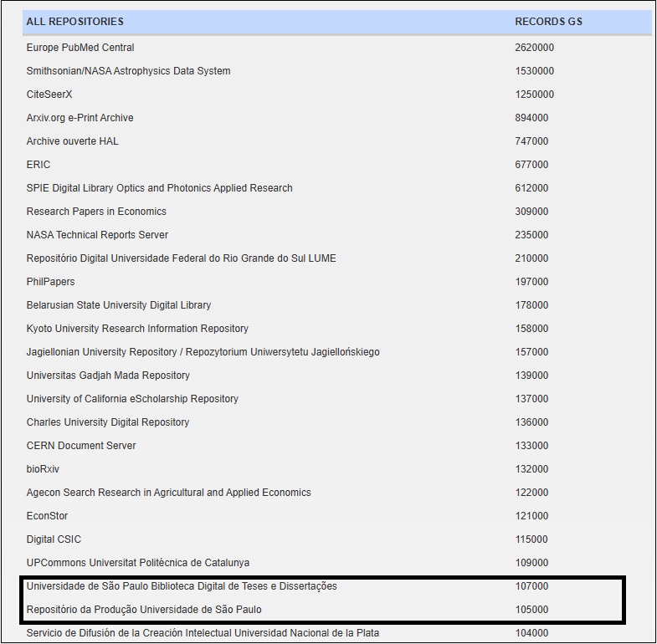Viewport: 657px width, 644px height.
Task: Select the 109000 records value
Action: tap(531, 564)
